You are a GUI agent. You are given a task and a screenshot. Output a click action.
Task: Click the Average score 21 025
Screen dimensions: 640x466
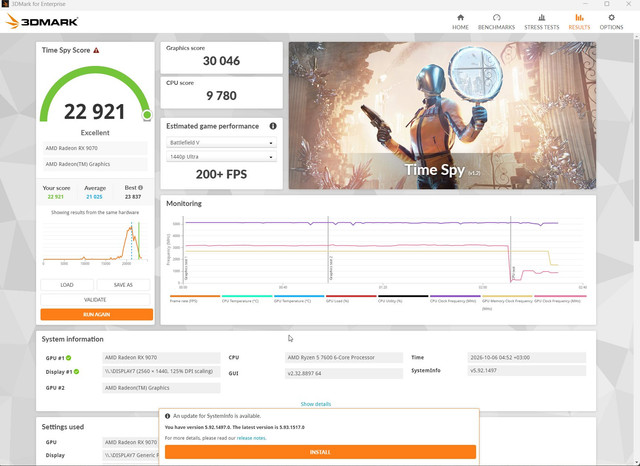[94, 197]
